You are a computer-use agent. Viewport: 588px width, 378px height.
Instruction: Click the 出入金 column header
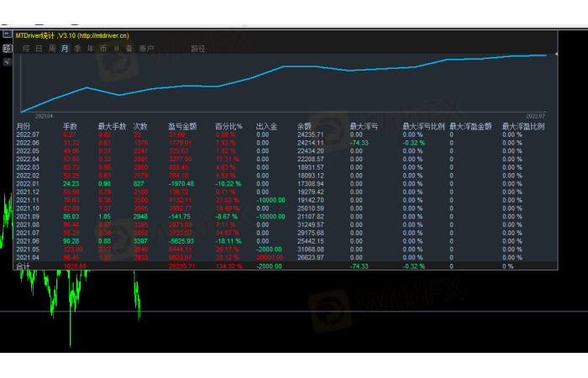(266, 126)
